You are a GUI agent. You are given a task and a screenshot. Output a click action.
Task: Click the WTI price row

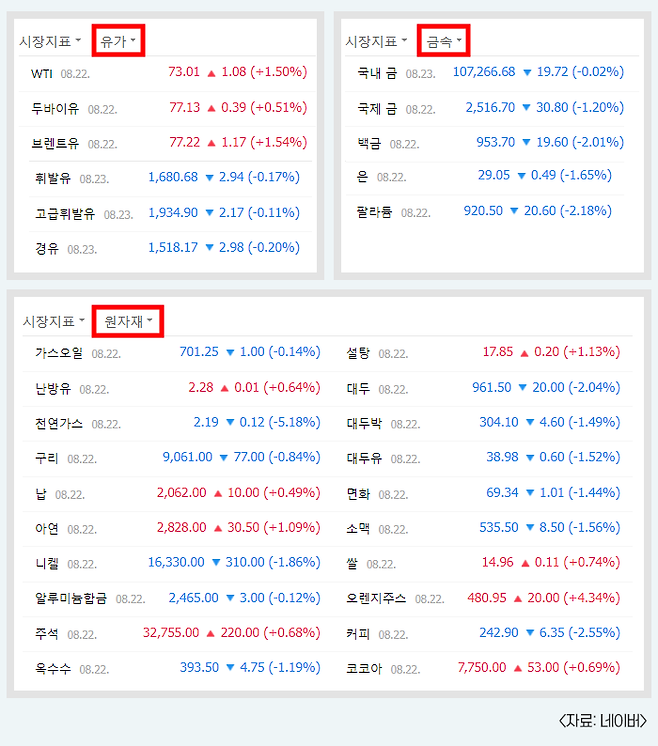(x=167, y=73)
